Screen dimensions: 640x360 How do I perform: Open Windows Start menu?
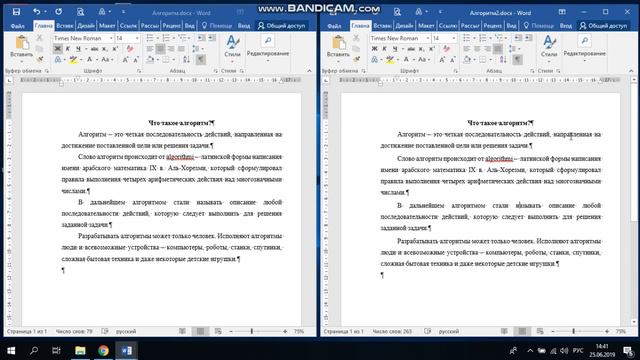point(11,350)
